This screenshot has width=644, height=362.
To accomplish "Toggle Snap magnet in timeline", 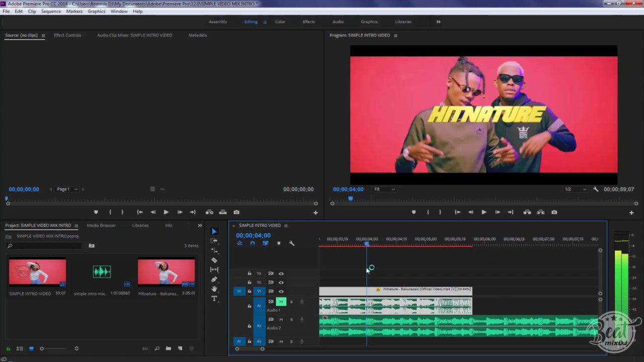I will [x=253, y=243].
